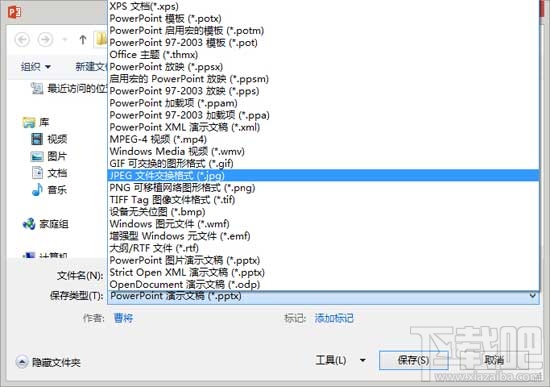Click the 音乐 note icon

point(37,189)
